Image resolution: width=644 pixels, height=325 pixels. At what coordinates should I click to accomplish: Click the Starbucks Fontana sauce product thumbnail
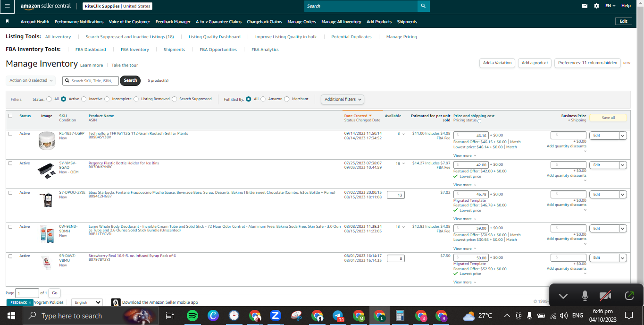[x=47, y=200]
